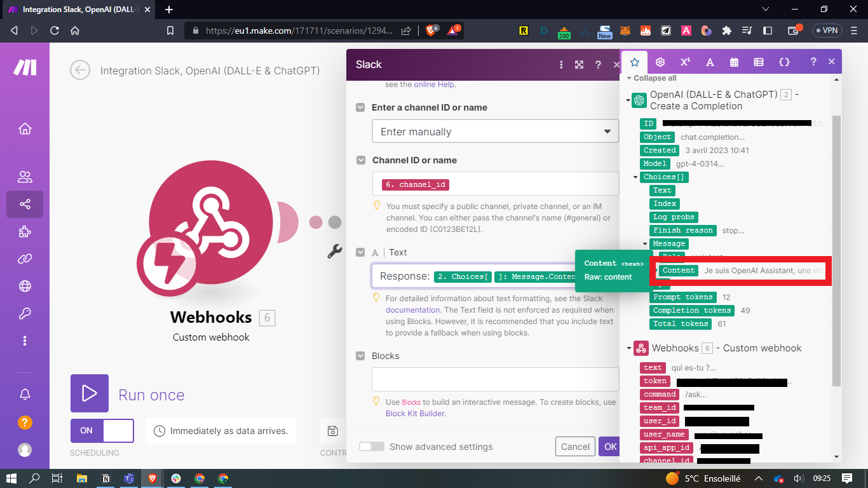Viewport: 868px width, 488px height.
Task: Click the Blocks input field
Action: click(x=495, y=379)
